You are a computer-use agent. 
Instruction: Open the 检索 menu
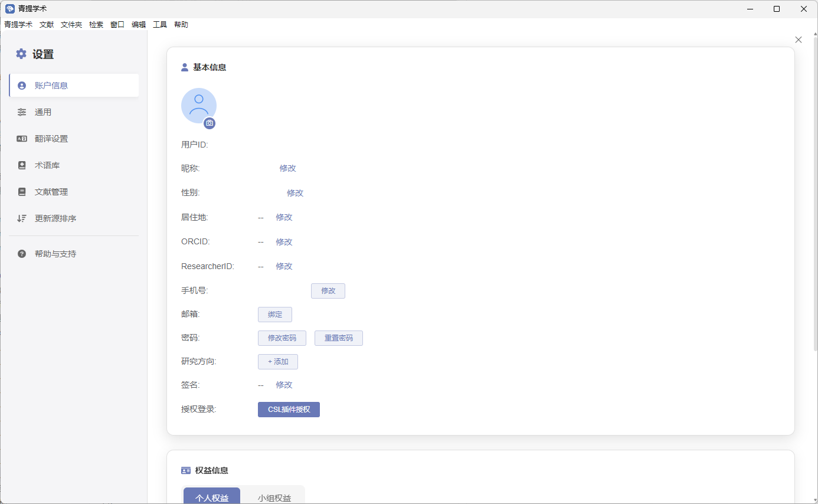pos(96,25)
